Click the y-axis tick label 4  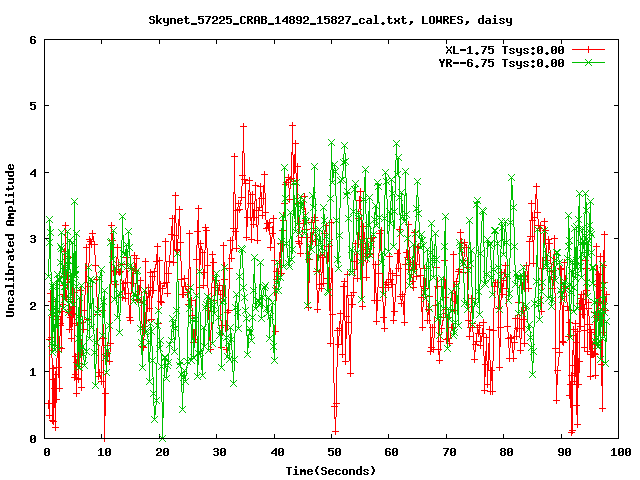(x=33, y=173)
